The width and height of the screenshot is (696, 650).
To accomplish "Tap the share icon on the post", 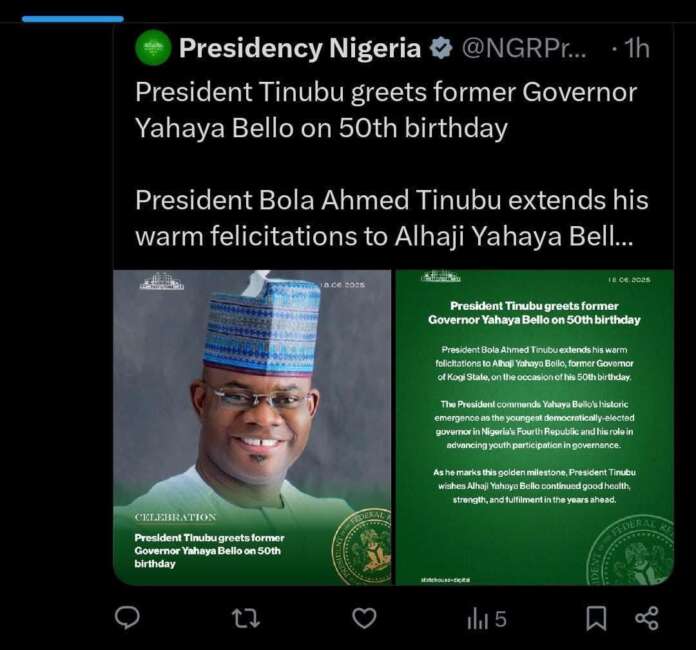I will click(x=647, y=618).
